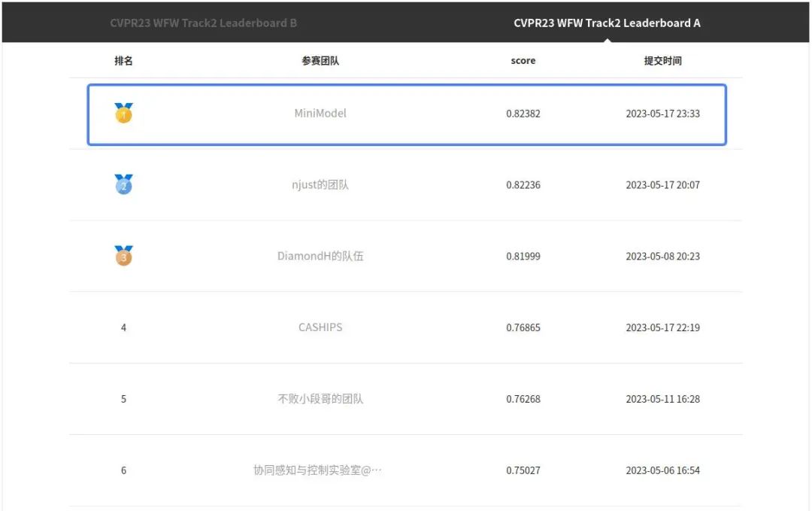Click the gold first-place medal icon

123,114
